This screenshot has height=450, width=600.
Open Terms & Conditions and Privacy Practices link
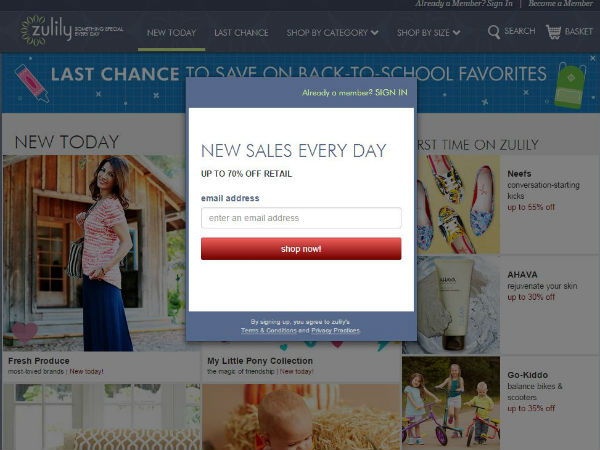[x=300, y=331]
